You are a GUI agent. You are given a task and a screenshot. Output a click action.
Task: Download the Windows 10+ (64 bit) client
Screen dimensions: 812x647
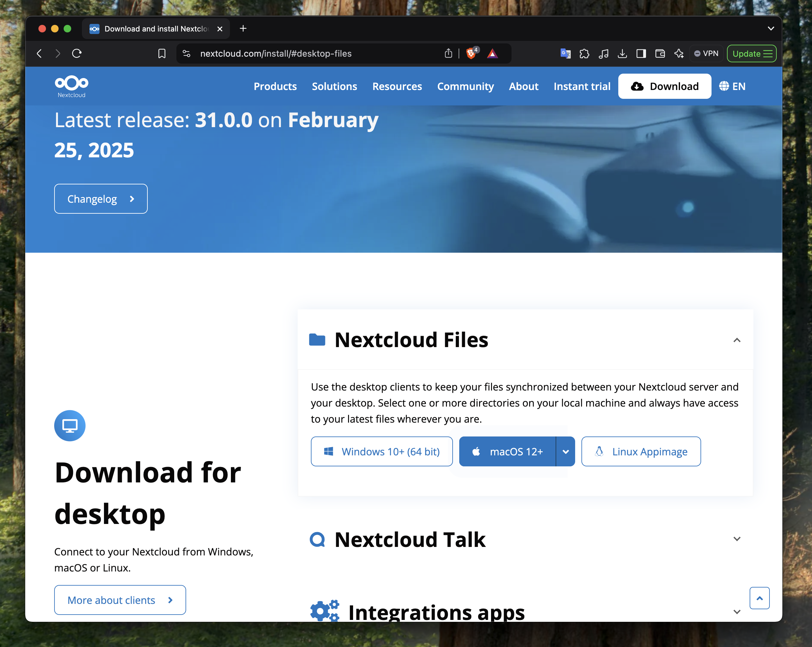(381, 452)
